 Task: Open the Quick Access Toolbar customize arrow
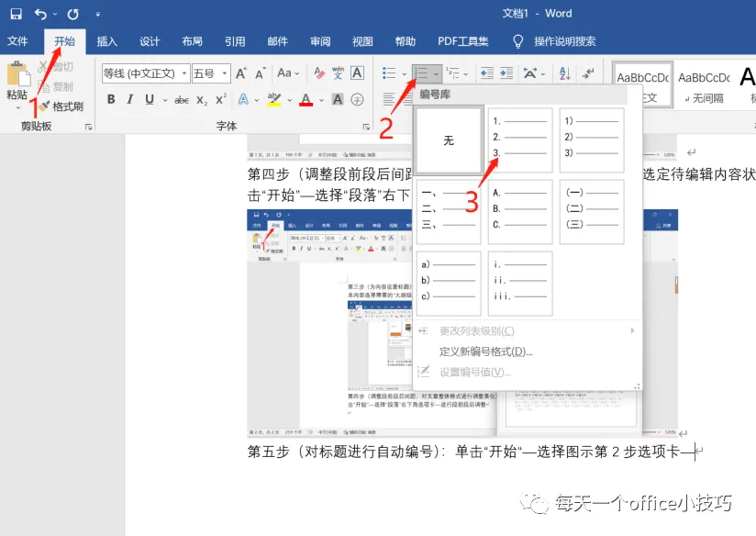tap(98, 15)
